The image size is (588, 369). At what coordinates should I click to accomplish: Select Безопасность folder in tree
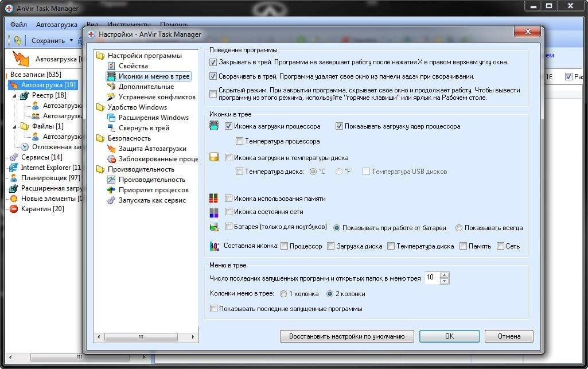click(129, 138)
